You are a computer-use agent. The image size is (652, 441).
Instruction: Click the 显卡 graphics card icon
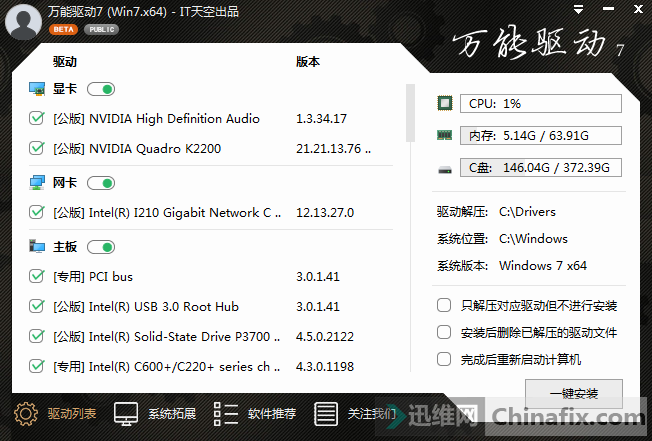pyautogui.click(x=37, y=89)
